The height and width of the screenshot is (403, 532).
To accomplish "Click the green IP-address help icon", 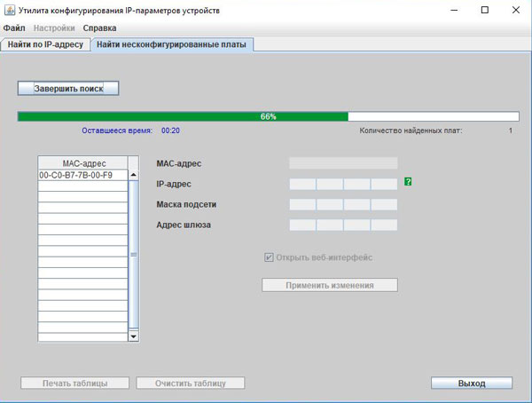I will 408,182.
